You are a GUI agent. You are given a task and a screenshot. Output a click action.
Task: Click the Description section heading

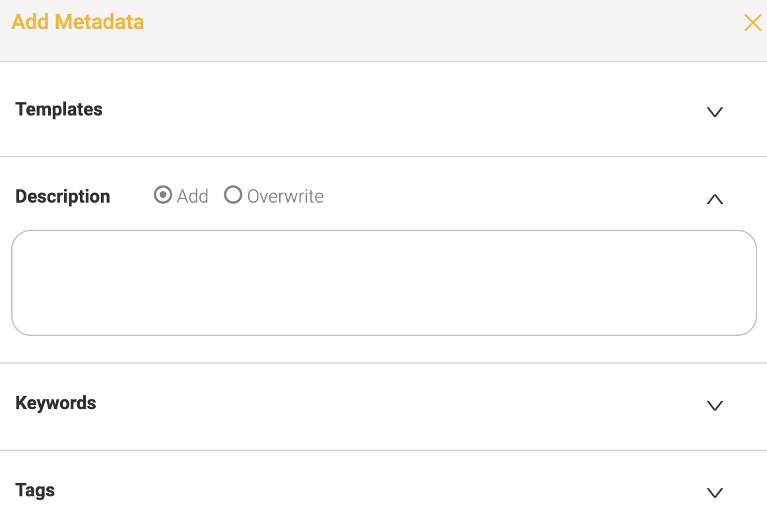tap(63, 197)
